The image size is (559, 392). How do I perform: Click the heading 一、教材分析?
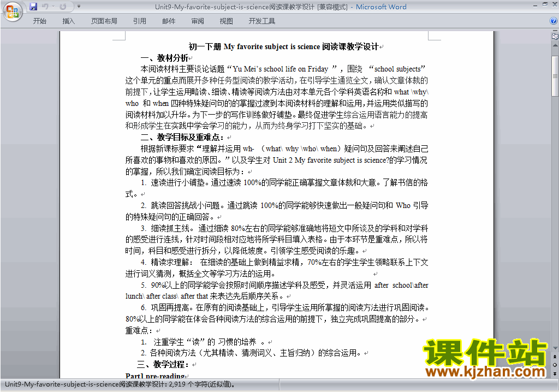164,58
